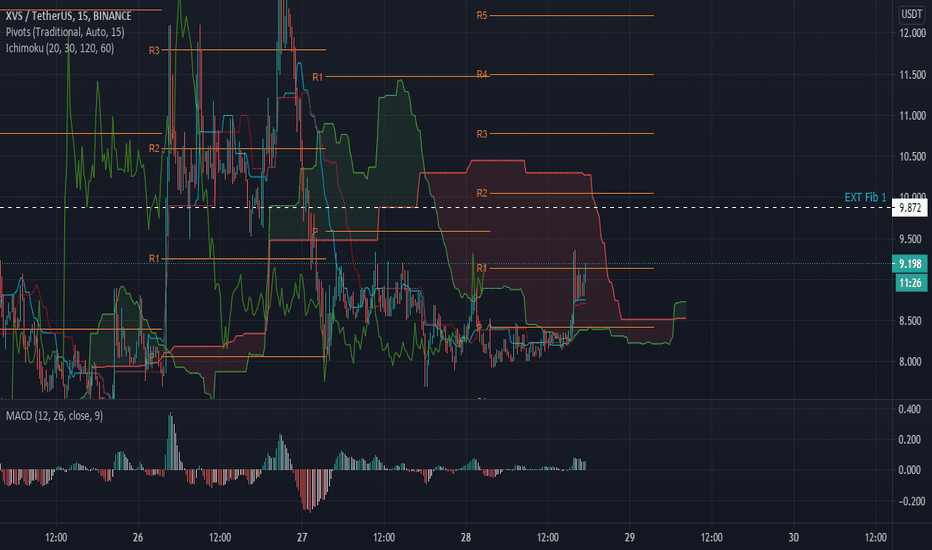Click the 0.400 MACD scale value
932x550 pixels.
pos(909,409)
